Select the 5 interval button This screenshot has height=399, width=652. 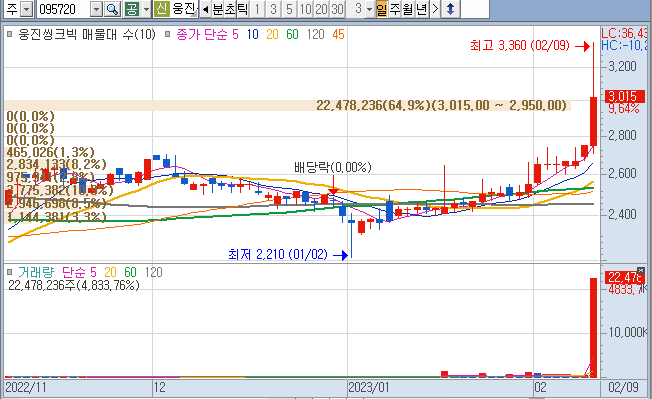(x=289, y=9)
